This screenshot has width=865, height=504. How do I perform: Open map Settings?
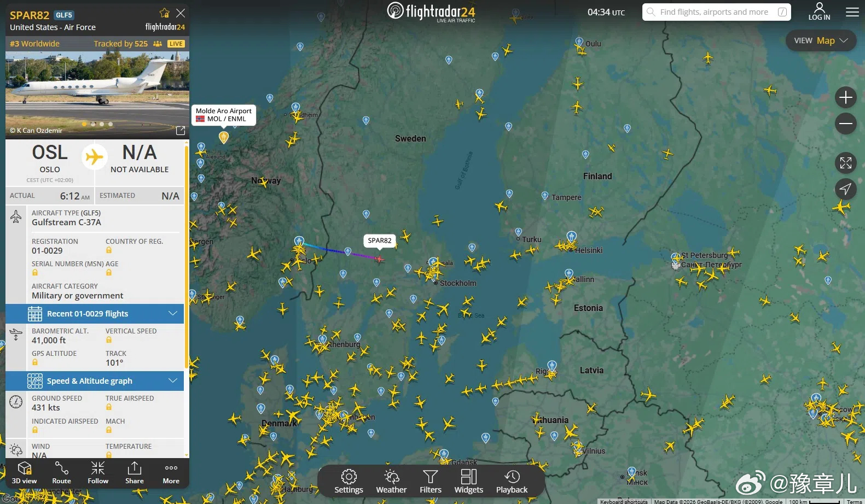click(349, 482)
